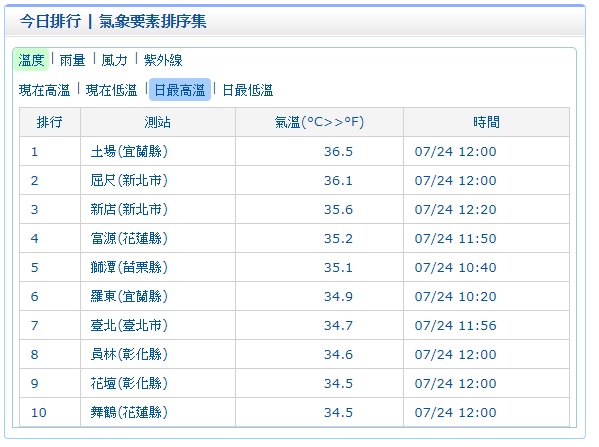Select temperature value 34.9
The image size is (599, 447).
click(x=338, y=297)
